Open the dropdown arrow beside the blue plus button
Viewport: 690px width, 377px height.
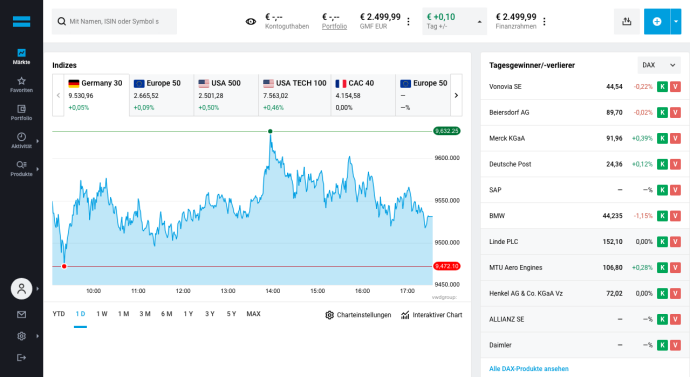coord(675,21)
